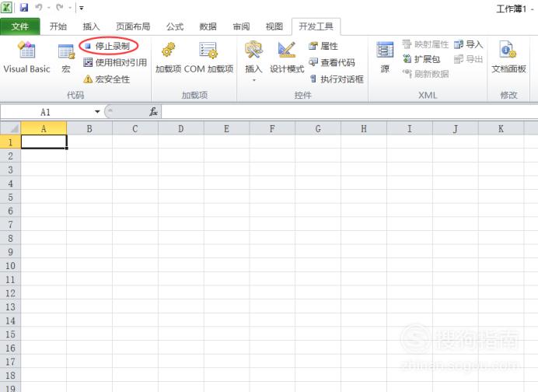Open the 宏 macros dialog

(66, 58)
